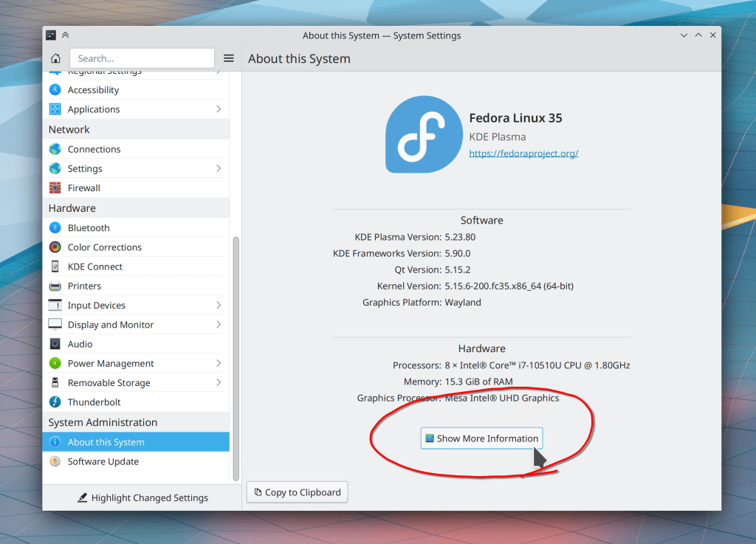Expand the Display and Monitor chevron
The image size is (756, 544).
(219, 325)
